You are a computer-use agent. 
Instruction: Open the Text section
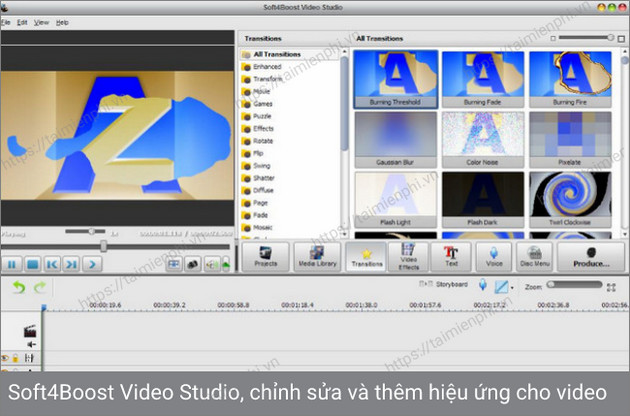451,257
